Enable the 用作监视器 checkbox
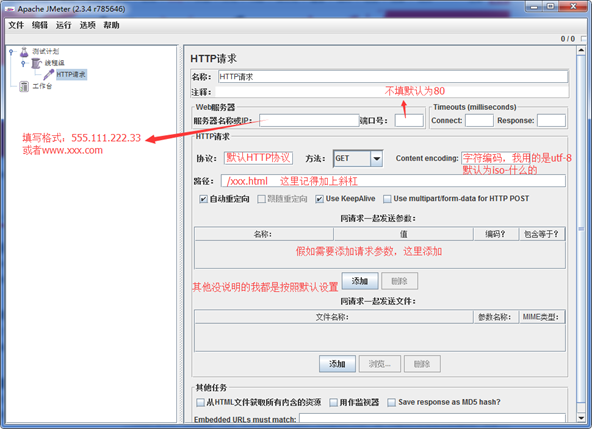The image size is (592, 429). point(333,403)
